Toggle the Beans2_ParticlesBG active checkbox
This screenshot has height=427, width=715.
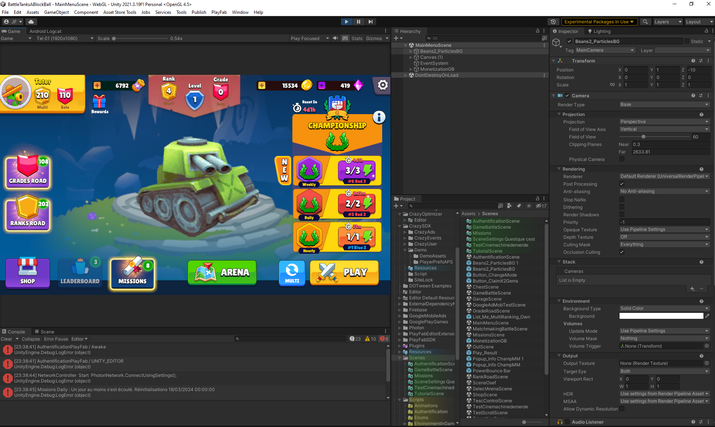[569, 41]
